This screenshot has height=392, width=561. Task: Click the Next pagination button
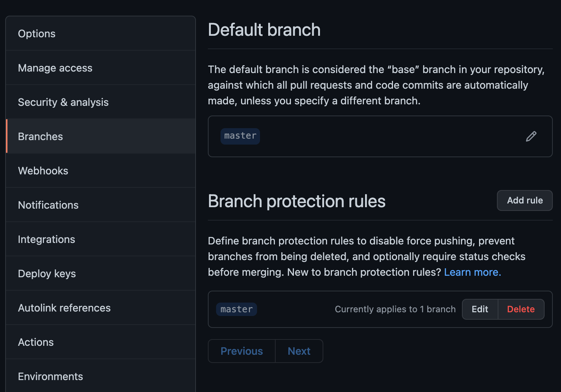click(299, 351)
